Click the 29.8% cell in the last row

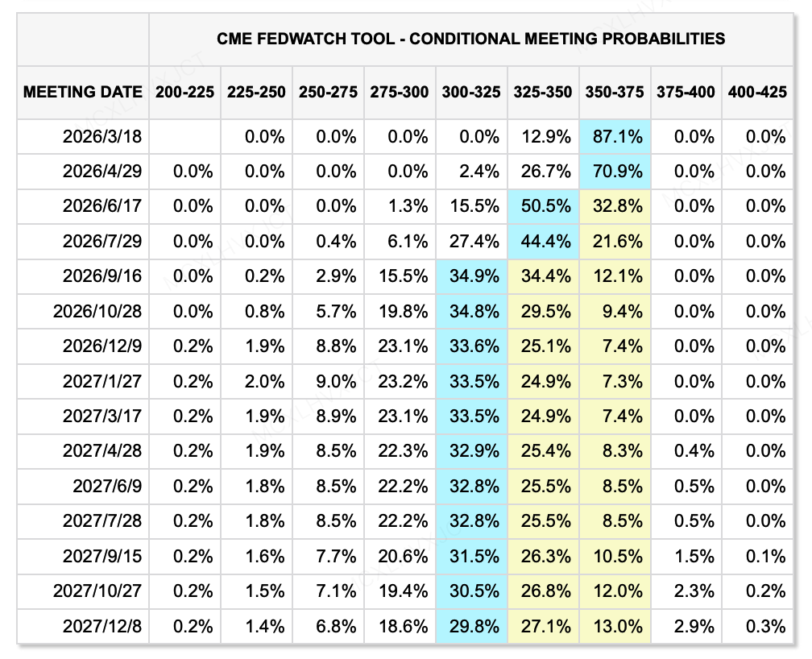pos(471,626)
